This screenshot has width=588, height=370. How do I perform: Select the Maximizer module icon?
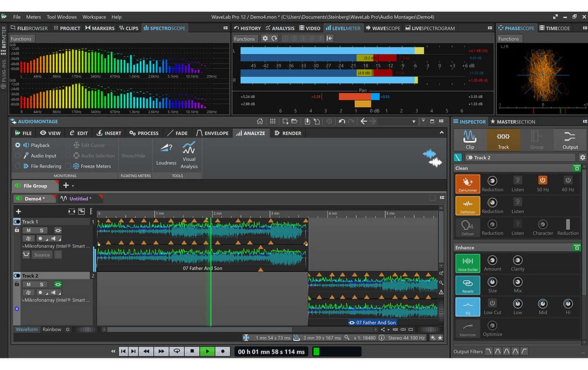pyautogui.click(x=467, y=328)
